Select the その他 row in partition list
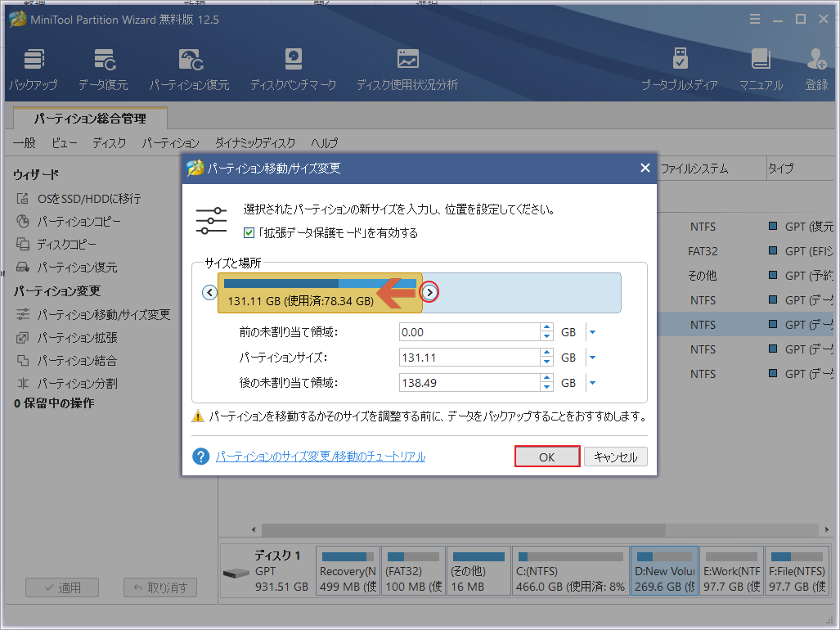 [745, 276]
